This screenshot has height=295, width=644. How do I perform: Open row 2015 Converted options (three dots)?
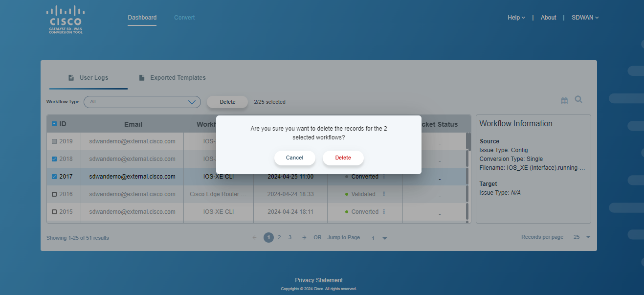coord(384,212)
